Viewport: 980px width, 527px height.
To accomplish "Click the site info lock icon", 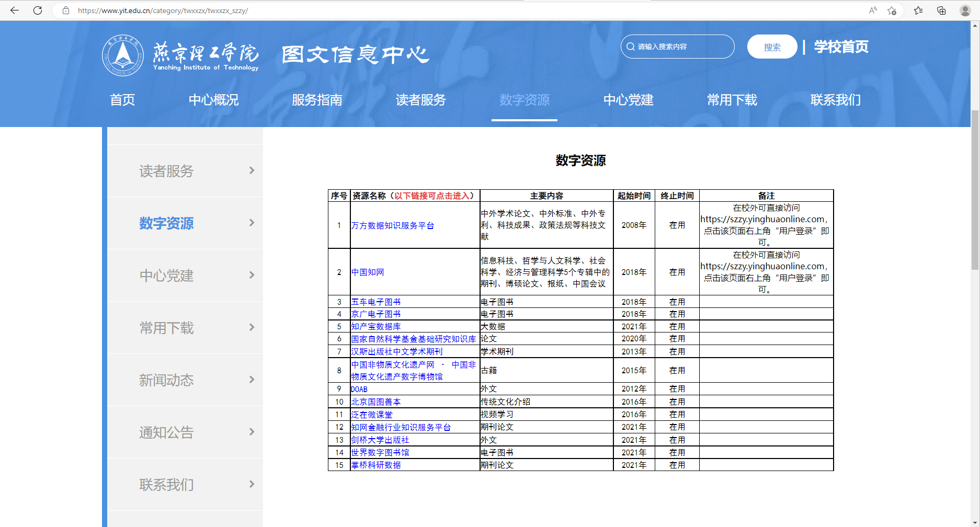I will (66, 10).
